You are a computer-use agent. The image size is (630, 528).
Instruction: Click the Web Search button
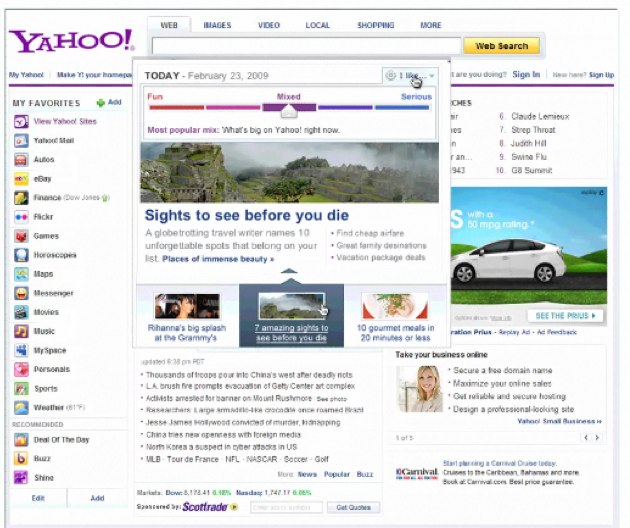pyautogui.click(x=502, y=46)
